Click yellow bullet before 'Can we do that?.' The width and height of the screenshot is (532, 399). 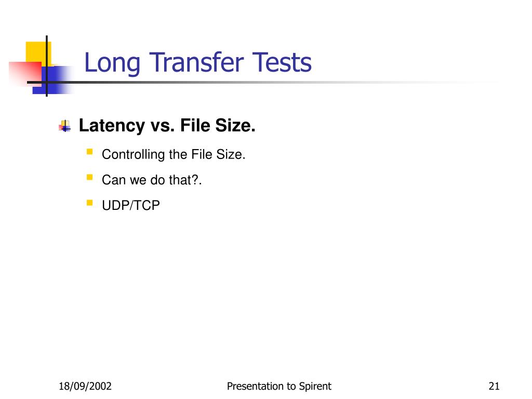tap(89, 177)
